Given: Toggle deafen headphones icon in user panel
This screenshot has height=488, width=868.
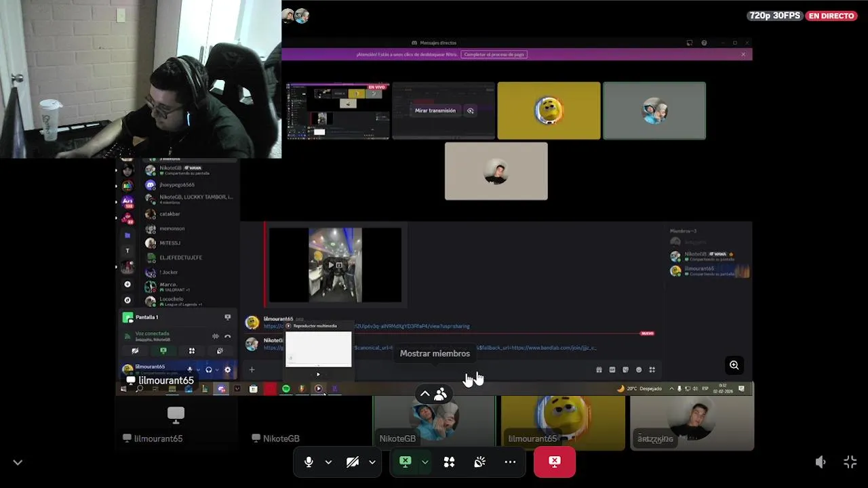Looking at the screenshot, I should pos(208,369).
